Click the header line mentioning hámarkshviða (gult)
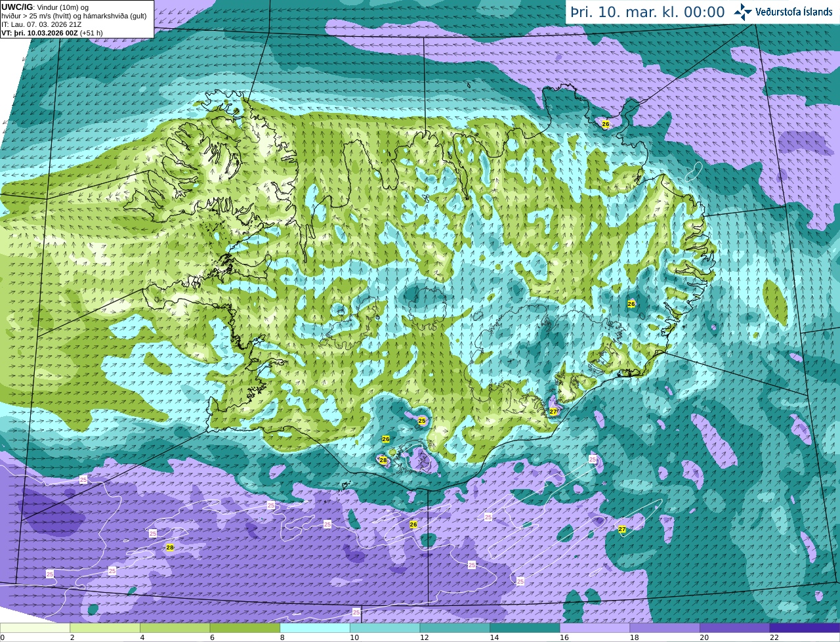Viewport: 840px width, 642px height. click(x=74, y=16)
